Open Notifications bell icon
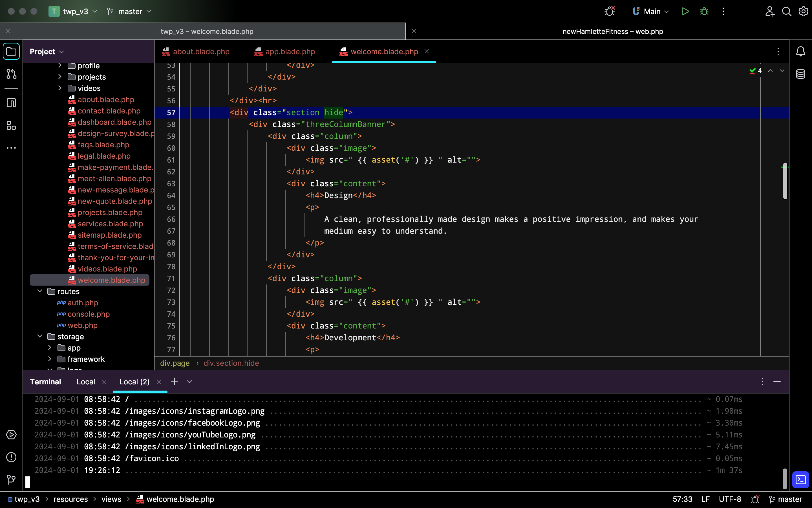Screen dimensions: 812x508 [x=801, y=51]
